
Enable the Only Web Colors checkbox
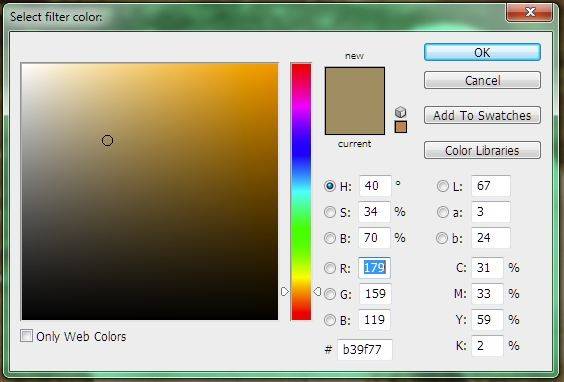coord(26,336)
